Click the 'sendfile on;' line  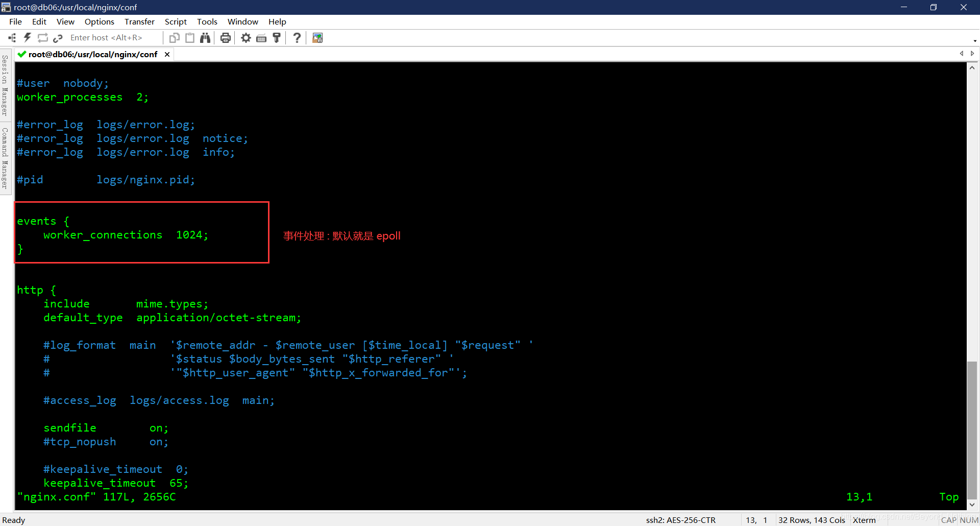tap(106, 428)
